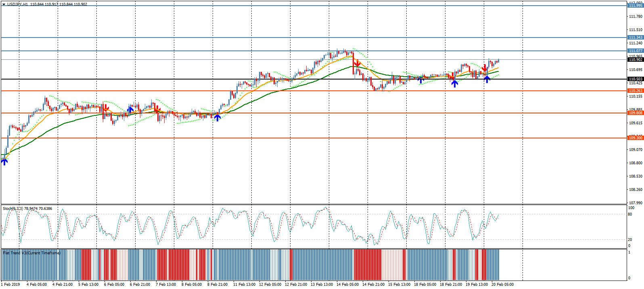This screenshot has width=644, height=289.
Task: Click the rightmost red down arrow signal
Action: click(484, 68)
